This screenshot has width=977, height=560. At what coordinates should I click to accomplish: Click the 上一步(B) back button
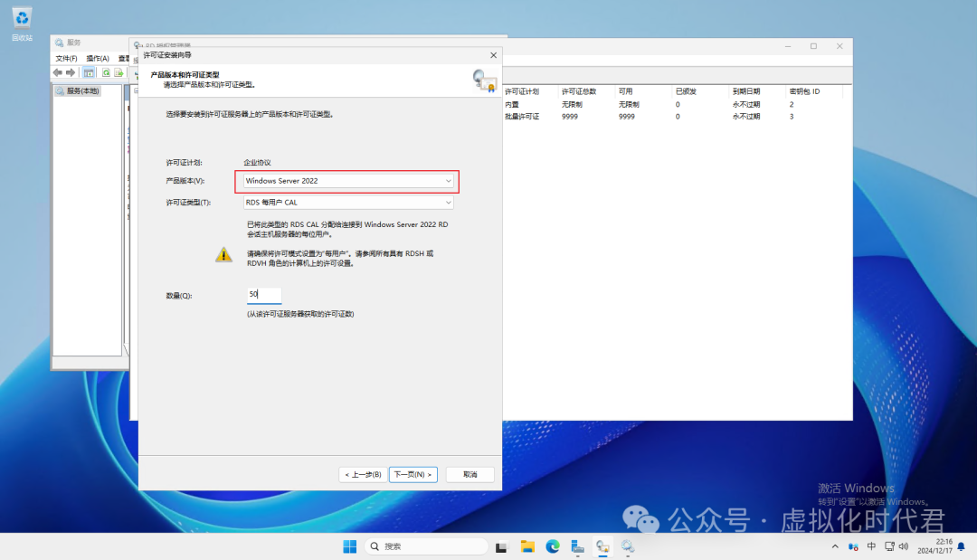pos(362,474)
